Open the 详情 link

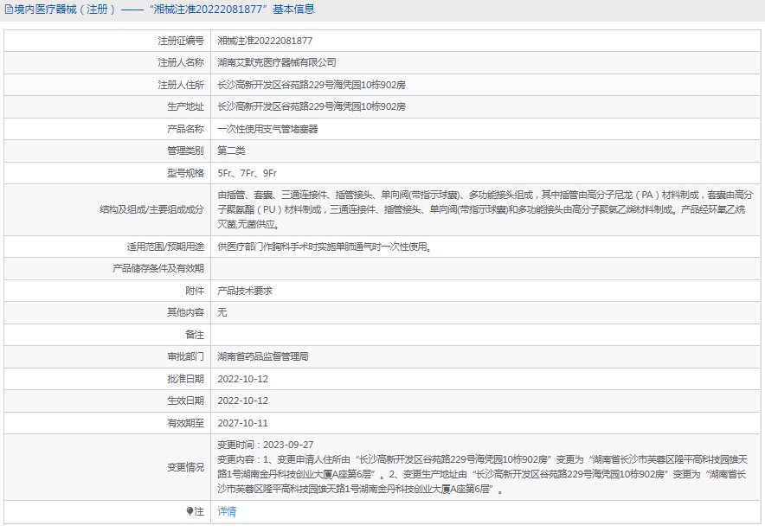click(x=227, y=511)
